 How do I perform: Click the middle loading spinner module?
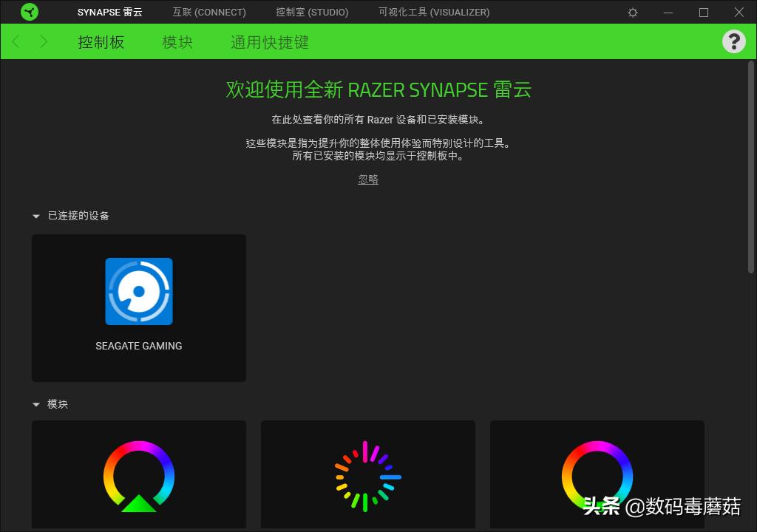pos(368,477)
